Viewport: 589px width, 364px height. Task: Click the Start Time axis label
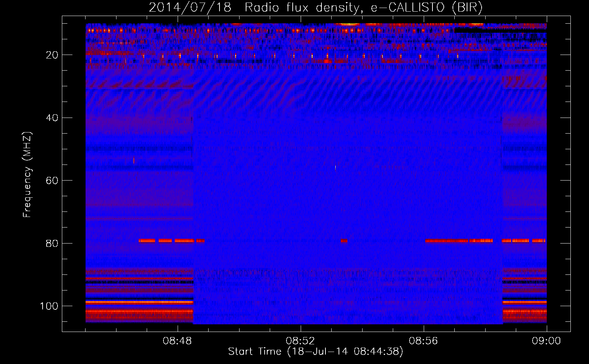click(x=316, y=352)
